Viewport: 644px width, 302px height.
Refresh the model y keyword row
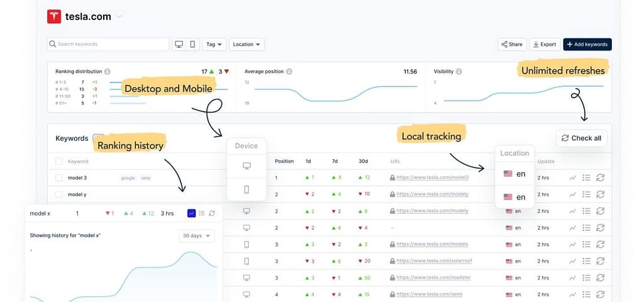600,194
